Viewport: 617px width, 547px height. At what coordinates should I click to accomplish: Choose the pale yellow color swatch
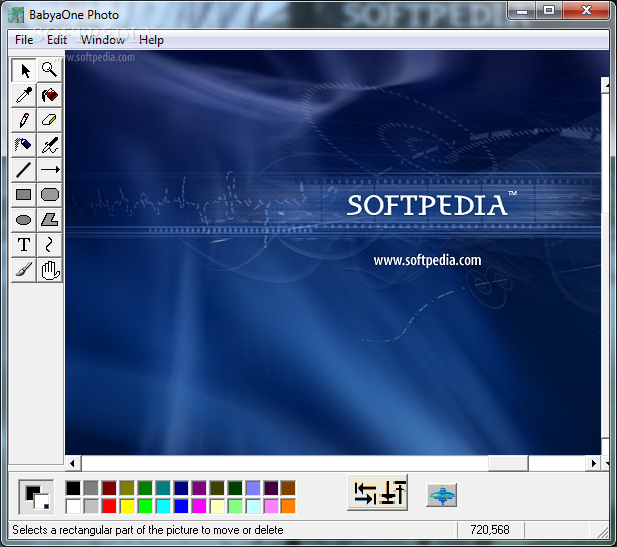coord(217,506)
